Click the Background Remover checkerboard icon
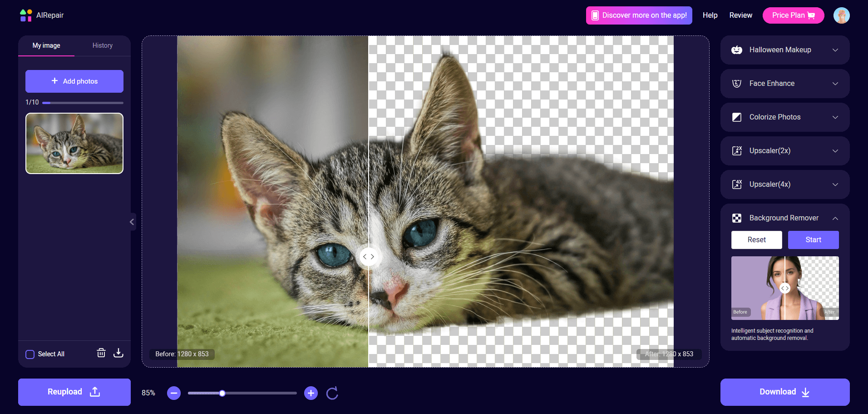 [737, 218]
